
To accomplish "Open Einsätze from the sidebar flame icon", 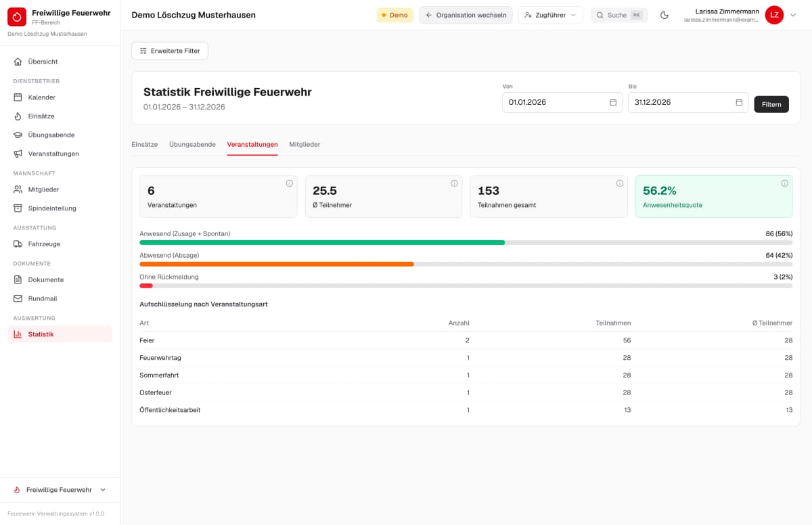I will pos(18,116).
